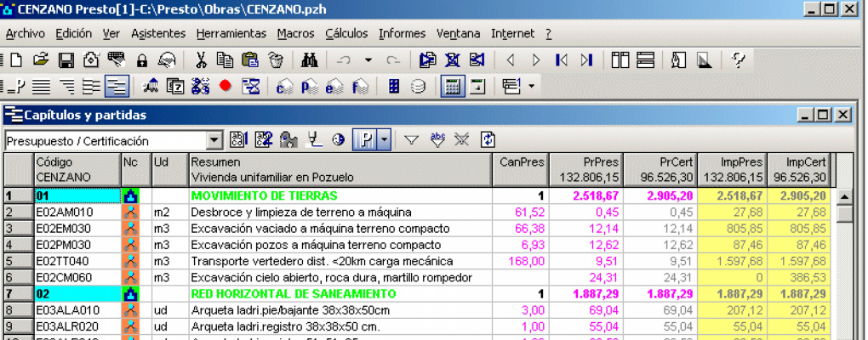This screenshot has width=868, height=340.
Task: Click the ImpCert column header
Action: click(x=799, y=170)
